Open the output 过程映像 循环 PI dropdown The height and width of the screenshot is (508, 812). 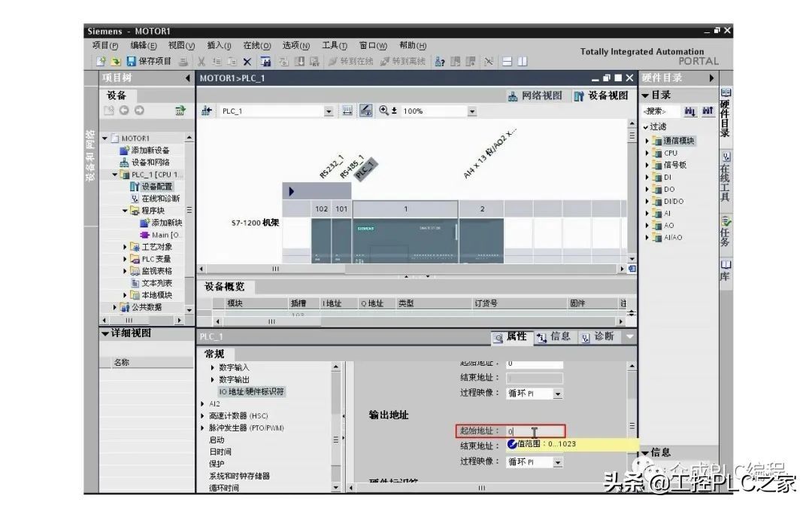point(557,462)
